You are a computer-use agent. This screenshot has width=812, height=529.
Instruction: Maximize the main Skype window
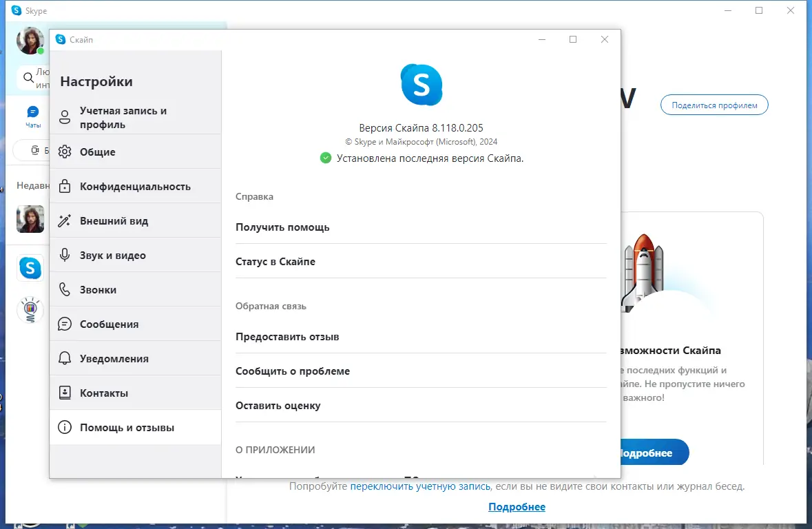[x=759, y=10]
